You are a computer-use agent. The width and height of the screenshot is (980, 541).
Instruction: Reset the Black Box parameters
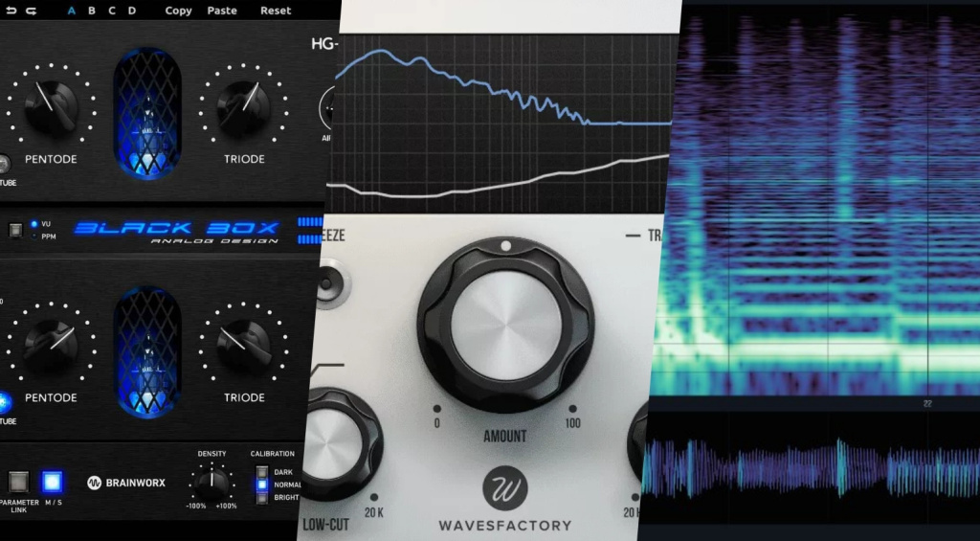[276, 11]
